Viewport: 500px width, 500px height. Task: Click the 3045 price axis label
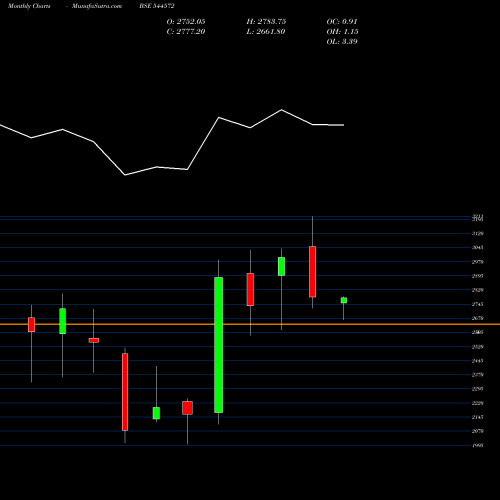[477, 247]
